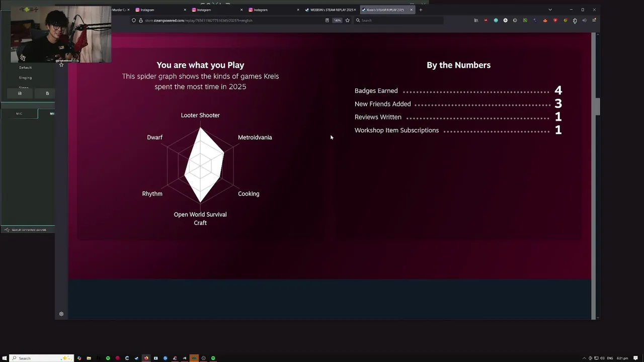This screenshot has height=362, width=644.
Task: Open a new browser tab with plus button
Action: point(421,10)
